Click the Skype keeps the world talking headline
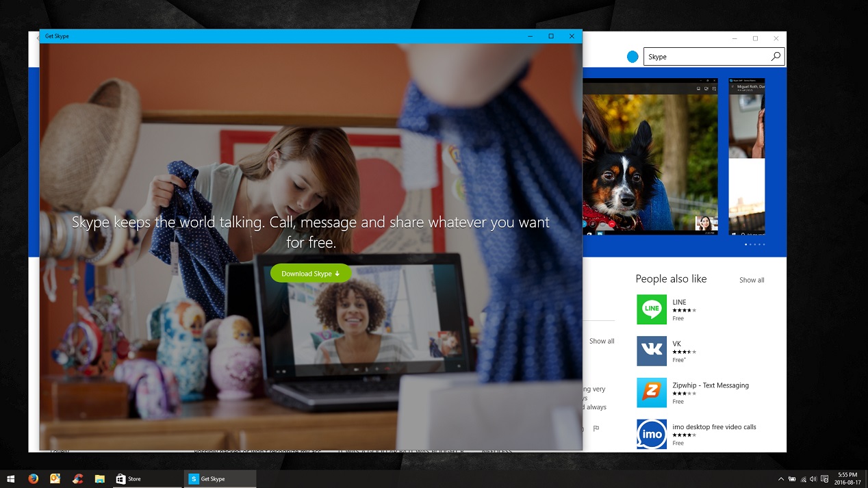 pos(311,232)
